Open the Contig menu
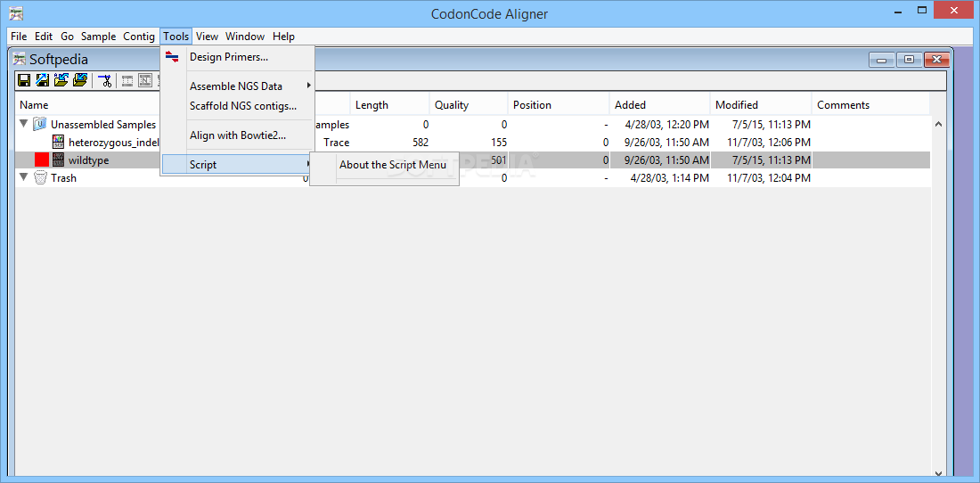Viewport: 980px width, 483px height. [139, 37]
